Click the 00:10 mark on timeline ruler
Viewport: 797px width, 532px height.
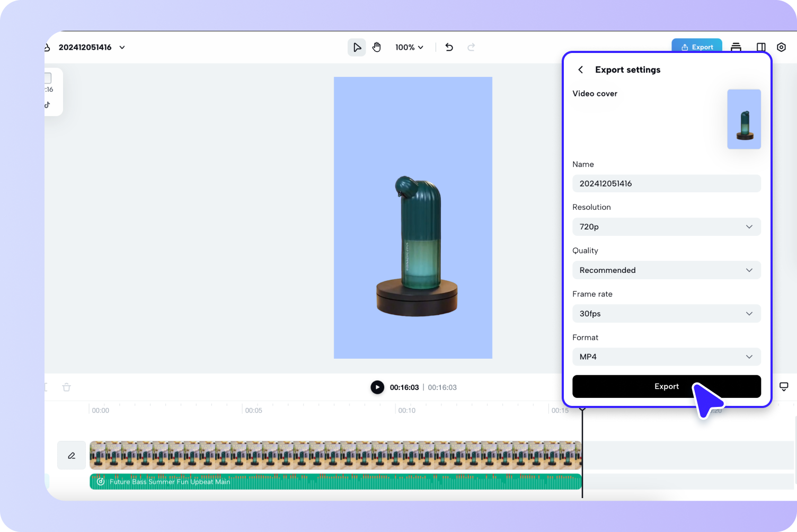coord(406,410)
